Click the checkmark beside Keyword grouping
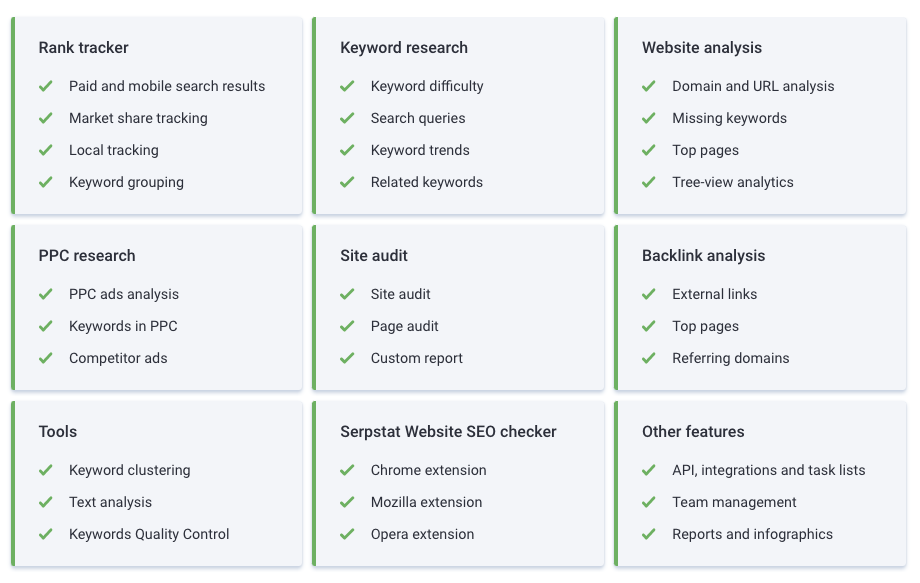This screenshot has width=920, height=583. 46,182
